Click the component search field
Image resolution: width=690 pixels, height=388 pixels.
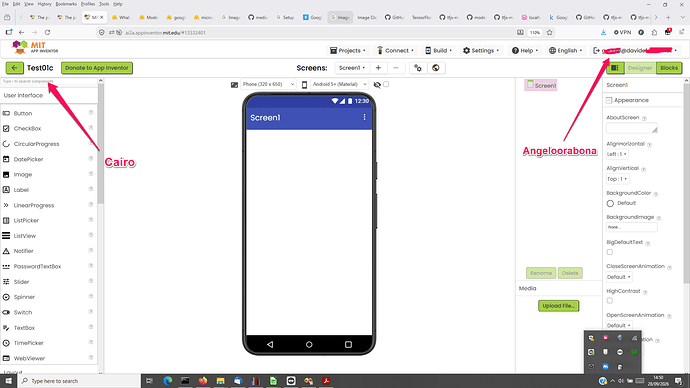(x=48, y=81)
